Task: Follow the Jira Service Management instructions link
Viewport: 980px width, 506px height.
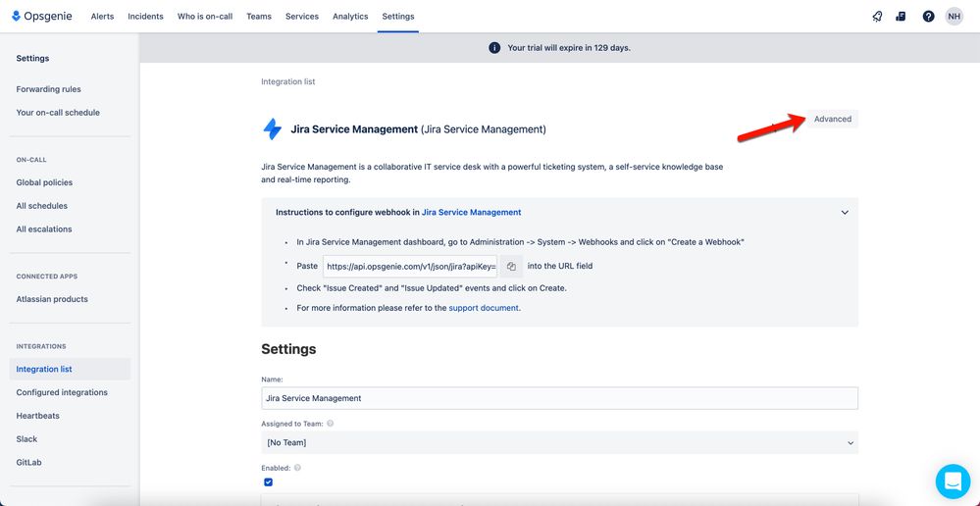Action: coord(471,213)
